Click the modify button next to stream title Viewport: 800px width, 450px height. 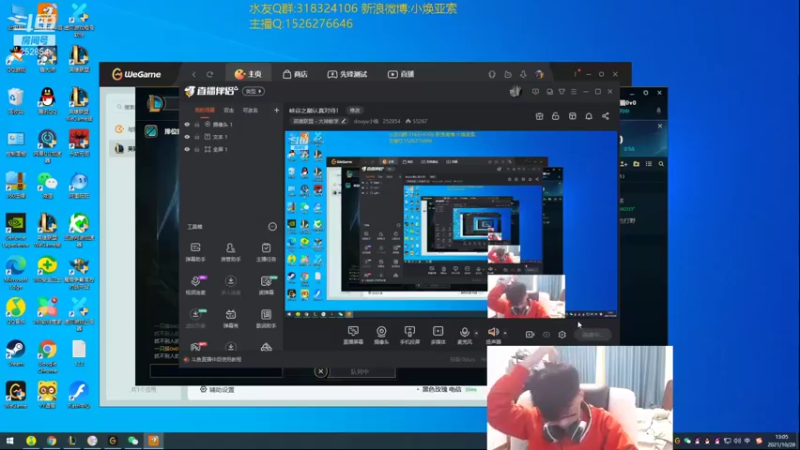click(355, 111)
